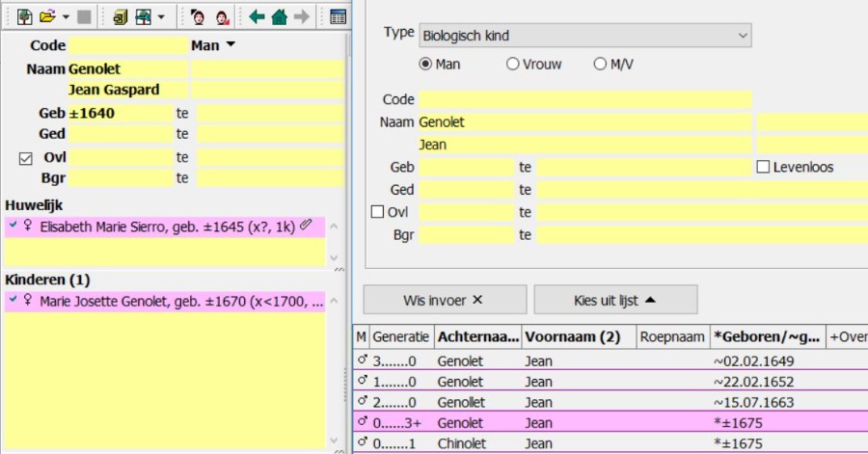Enable the Levenloos checkbox
This screenshot has width=868, height=454.
[763, 167]
